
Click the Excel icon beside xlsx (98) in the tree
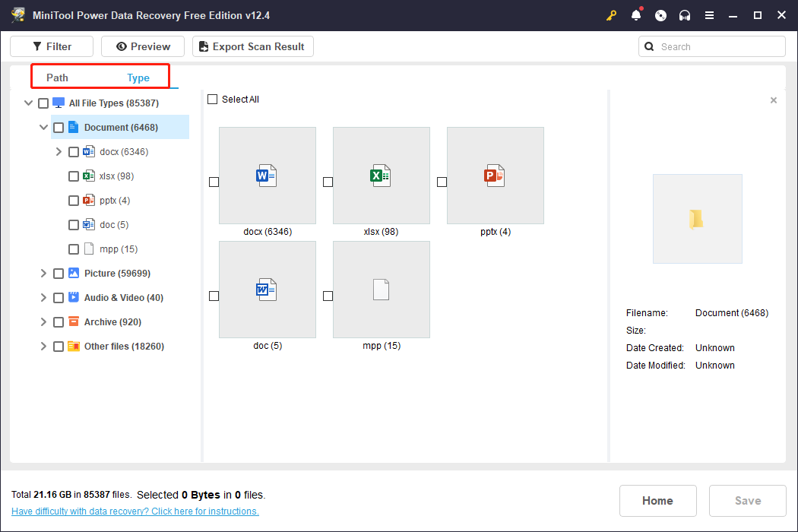(x=89, y=176)
